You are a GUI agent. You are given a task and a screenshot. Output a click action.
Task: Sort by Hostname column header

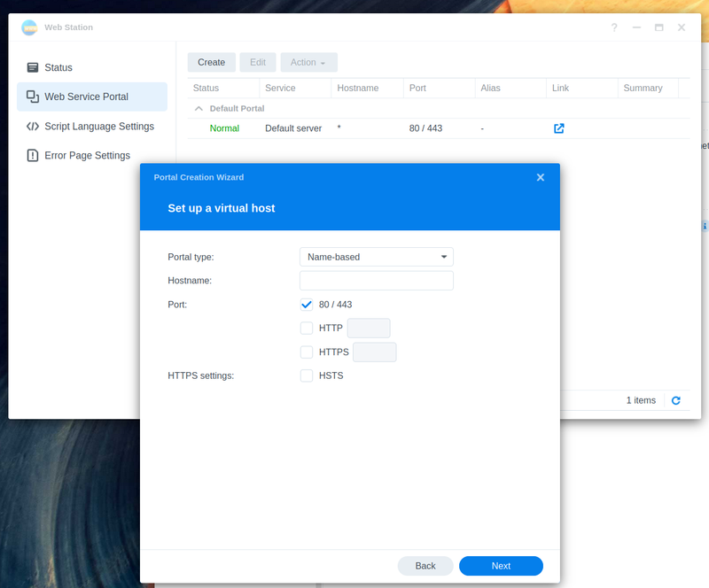(367, 89)
